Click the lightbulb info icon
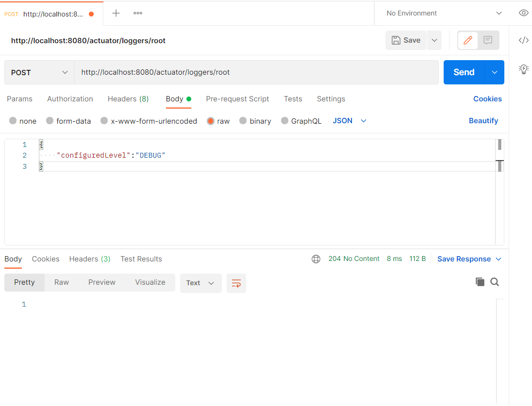This screenshot has width=532, height=406. (x=524, y=69)
